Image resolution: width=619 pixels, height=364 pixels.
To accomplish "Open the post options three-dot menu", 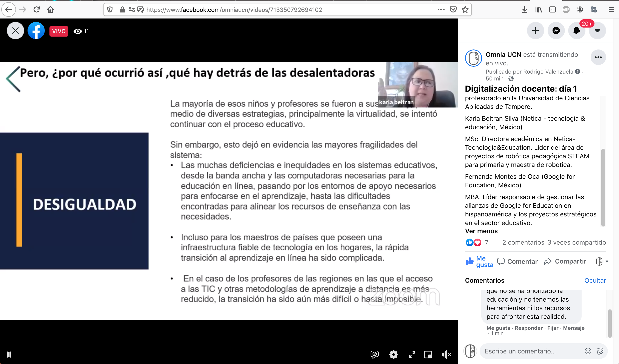I will click(598, 57).
